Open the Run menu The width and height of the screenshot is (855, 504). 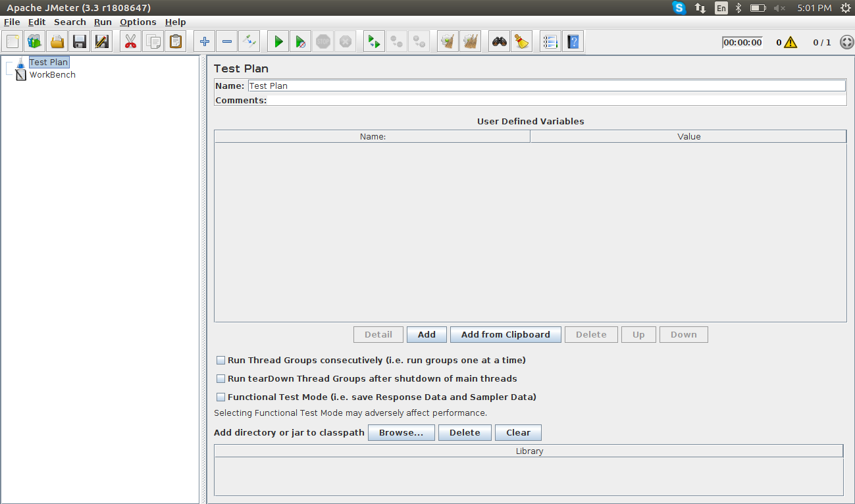(103, 22)
